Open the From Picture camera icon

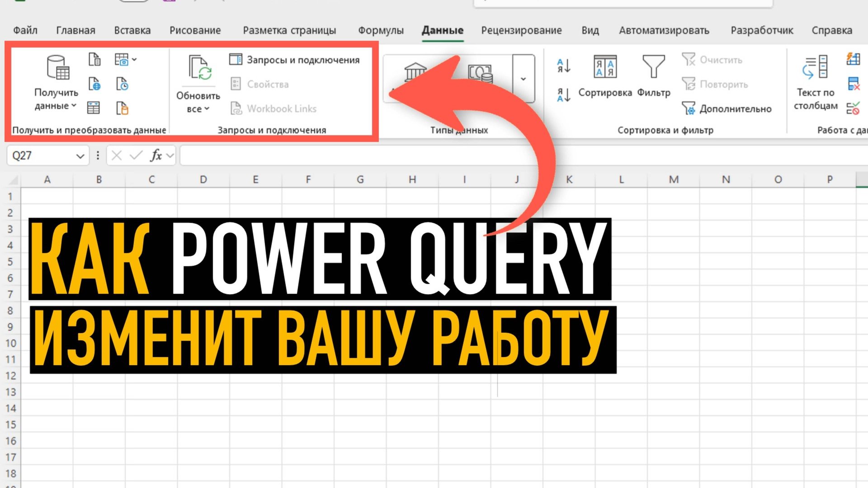pyautogui.click(x=123, y=59)
